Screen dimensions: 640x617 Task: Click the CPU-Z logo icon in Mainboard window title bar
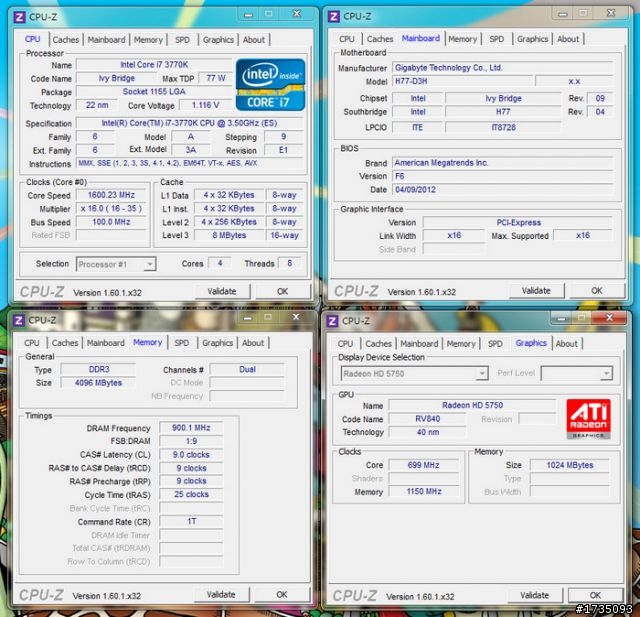[x=333, y=16]
